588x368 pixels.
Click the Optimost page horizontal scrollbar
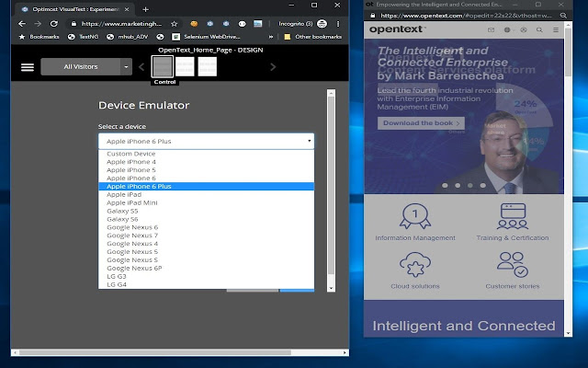pos(155,352)
